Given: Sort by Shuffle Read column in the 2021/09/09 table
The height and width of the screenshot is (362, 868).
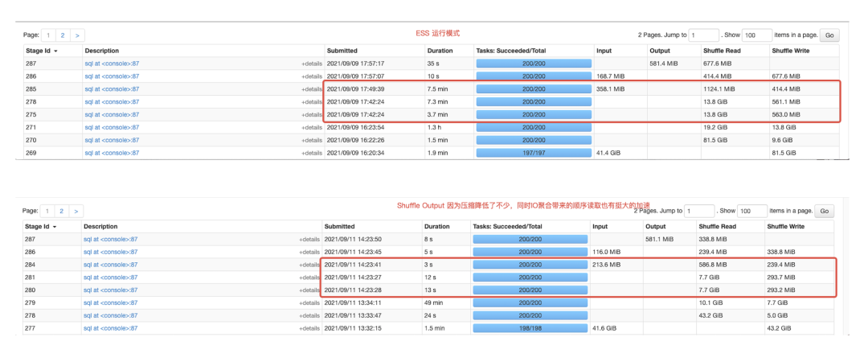Looking at the screenshot, I should click(x=720, y=51).
